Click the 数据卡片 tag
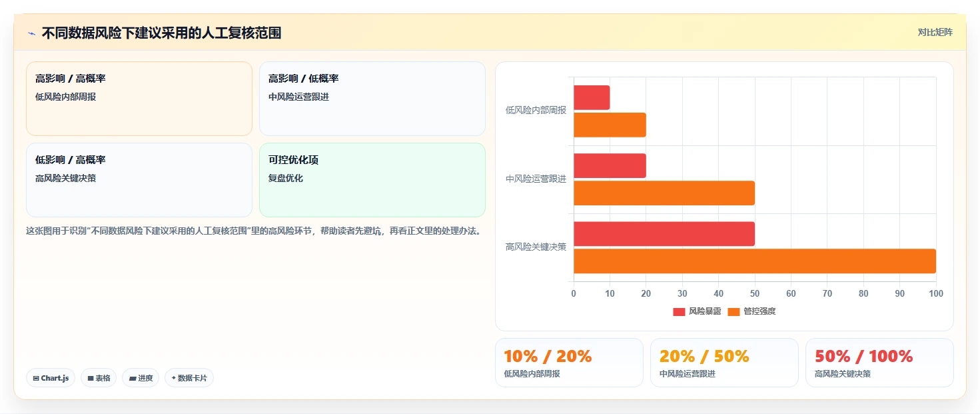 (x=189, y=378)
